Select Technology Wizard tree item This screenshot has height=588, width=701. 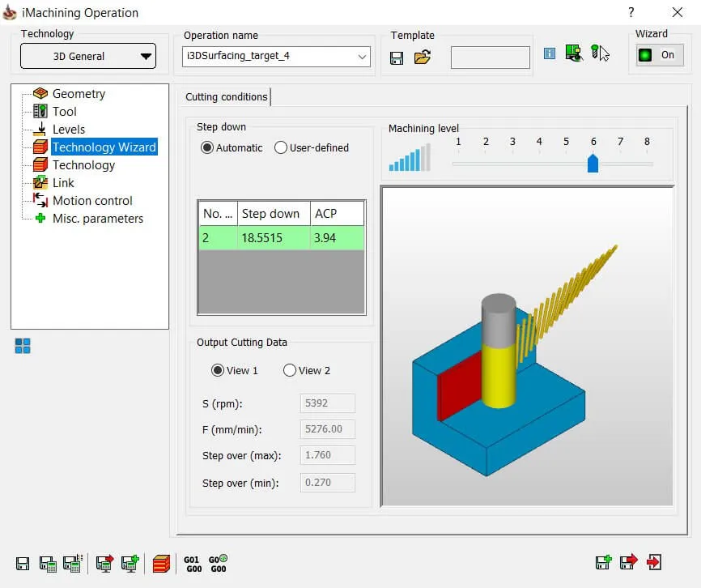(104, 147)
